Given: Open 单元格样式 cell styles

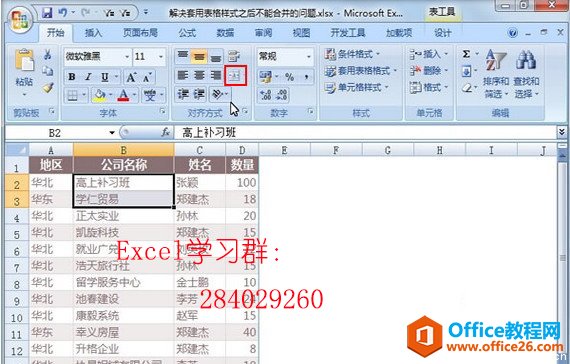Looking at the screenshot, I should 356,87.
